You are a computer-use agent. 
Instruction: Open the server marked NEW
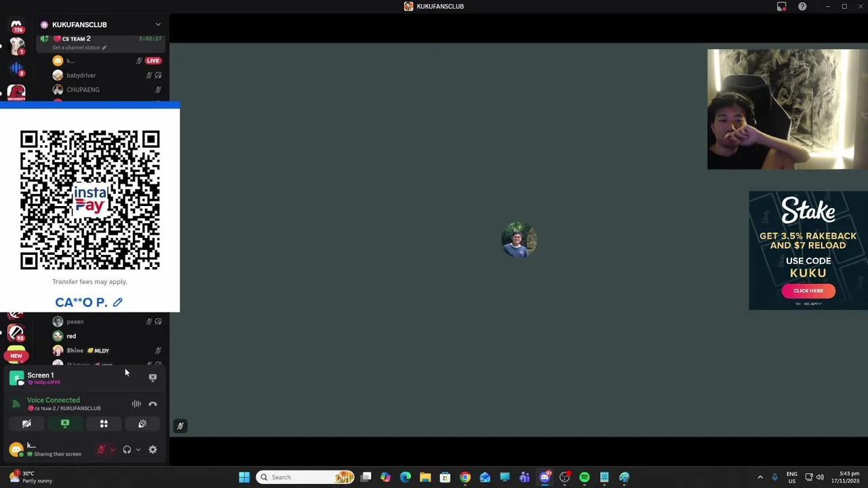coord(16,354)
